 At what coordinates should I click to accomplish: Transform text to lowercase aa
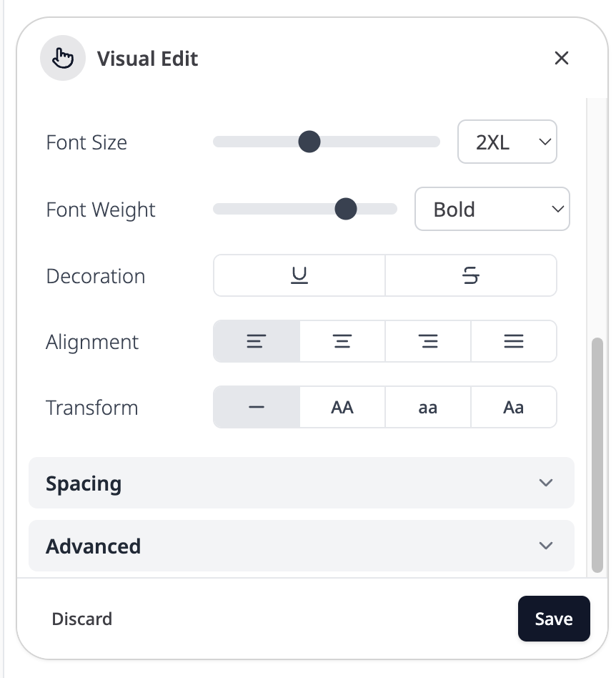point(428,408)
